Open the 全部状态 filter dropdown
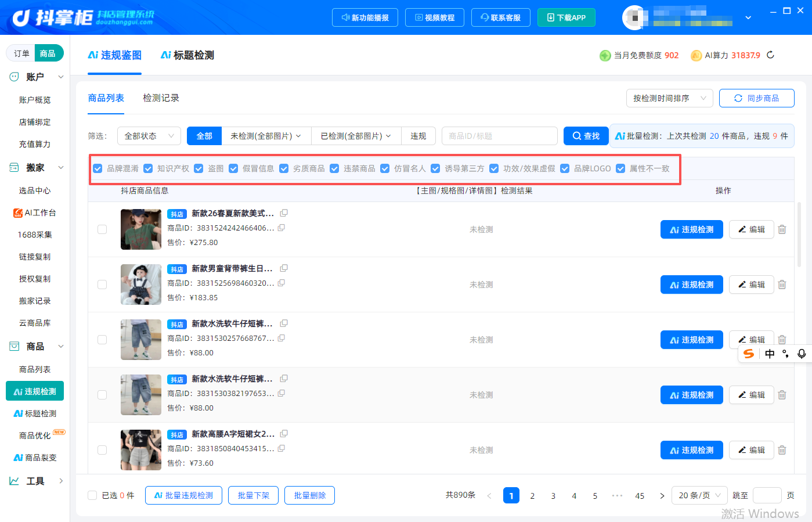This screenshot has height=522, width=812. click(x=149, y=136)
